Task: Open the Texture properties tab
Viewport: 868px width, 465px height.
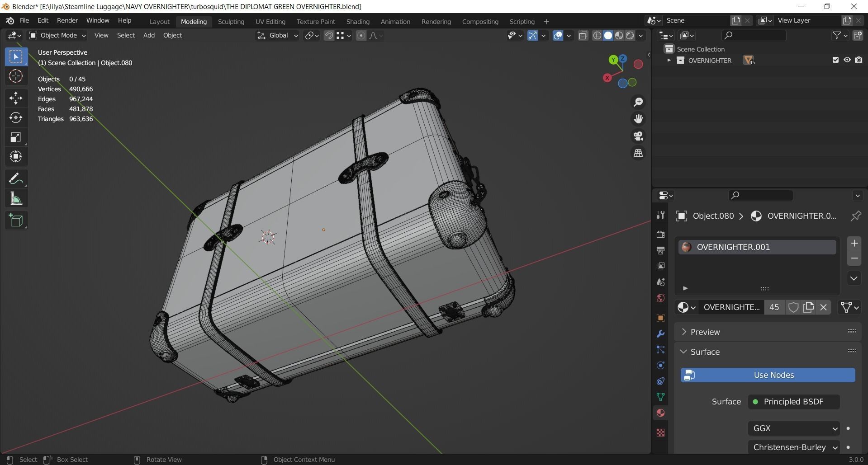Action: pos(660,432)
